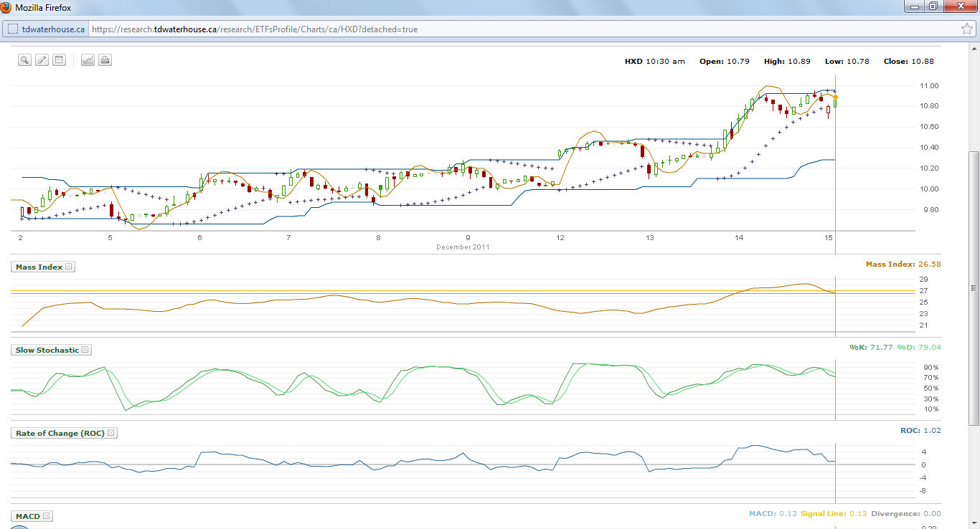Click the line chart indicators icon
The image size is (980, 529).
pyautogui.click(x=88, y=60)
